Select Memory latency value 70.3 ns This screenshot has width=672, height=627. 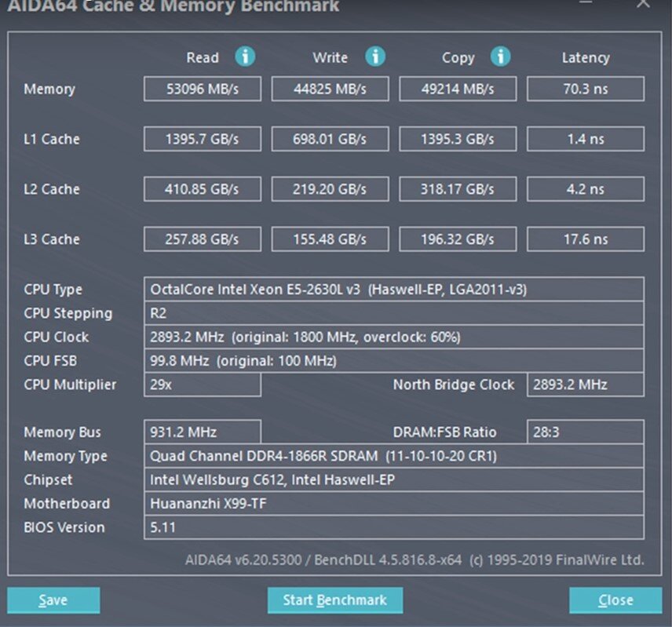pos(586,89)
